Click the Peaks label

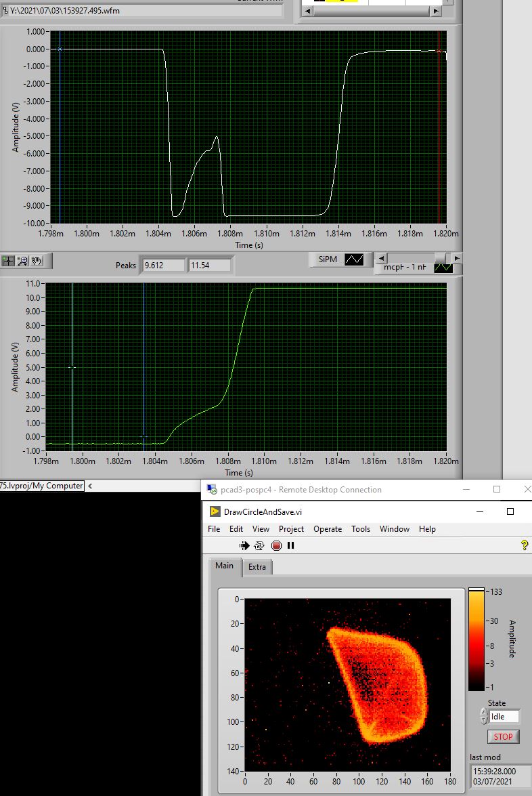coord(125,266)
